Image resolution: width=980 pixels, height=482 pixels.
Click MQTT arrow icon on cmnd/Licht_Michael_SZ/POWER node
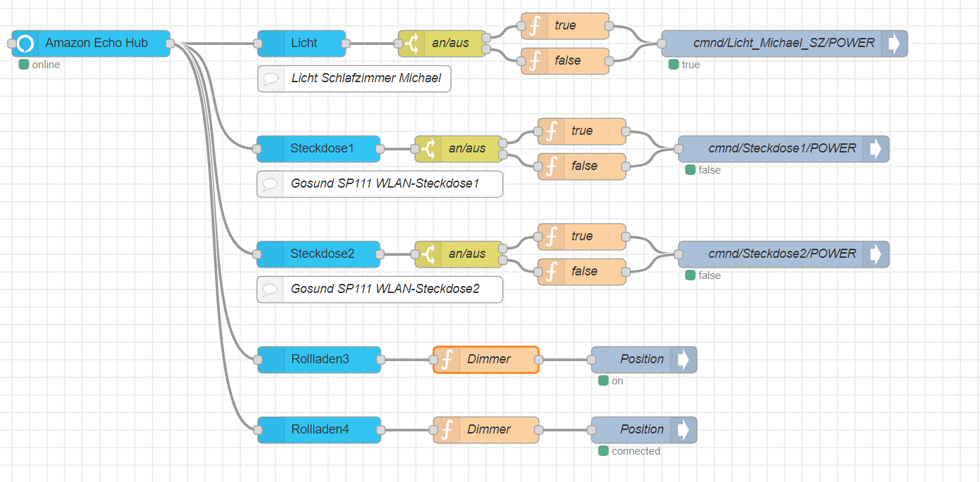tap(894, 44)
